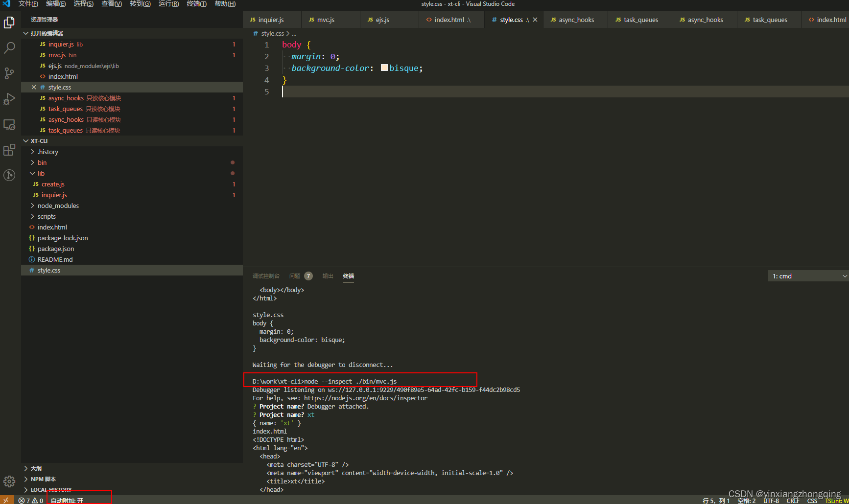Open the Source Control view
The image size is (849, 504).
pos(9,73)
